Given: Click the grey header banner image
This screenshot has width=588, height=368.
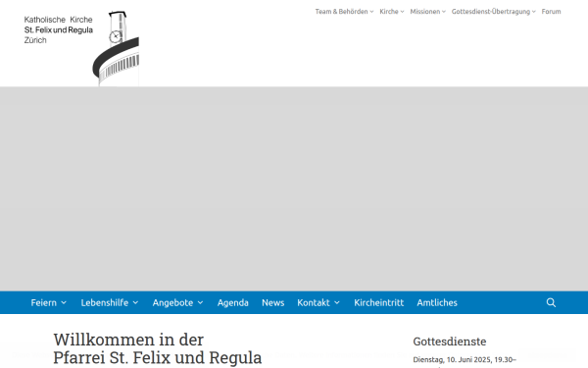Looking at the screenshot, I should point(294,188).
